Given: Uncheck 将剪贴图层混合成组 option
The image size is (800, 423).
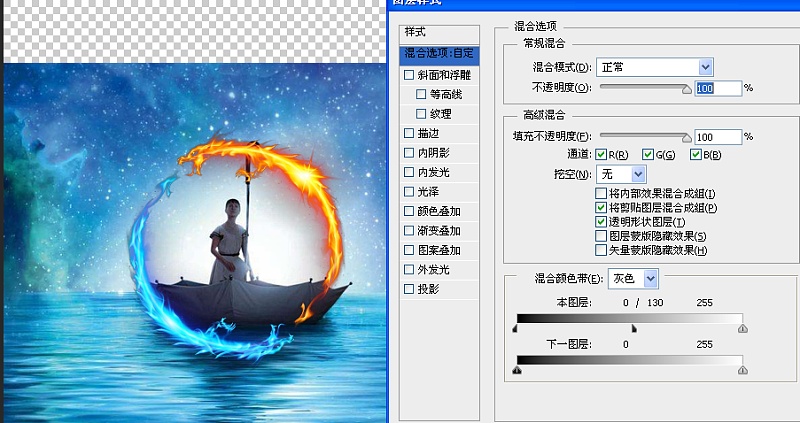Looking at the screenshot, I should tap(601, 208).
